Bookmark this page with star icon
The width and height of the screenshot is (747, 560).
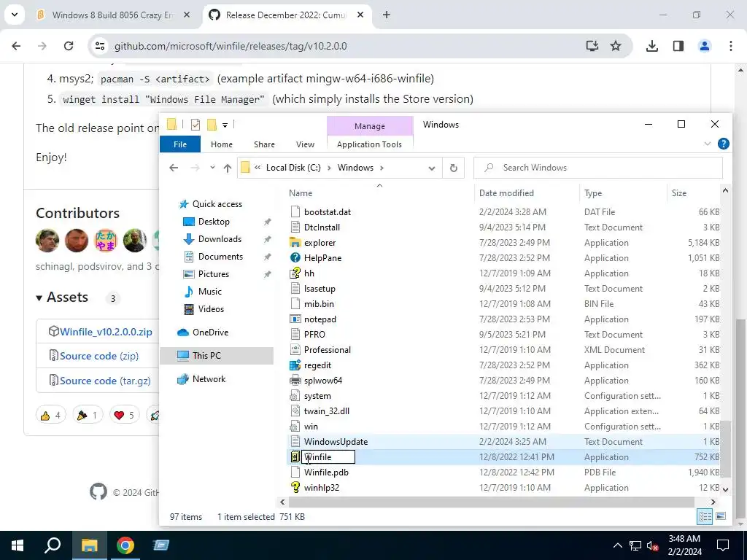point(616,46)
